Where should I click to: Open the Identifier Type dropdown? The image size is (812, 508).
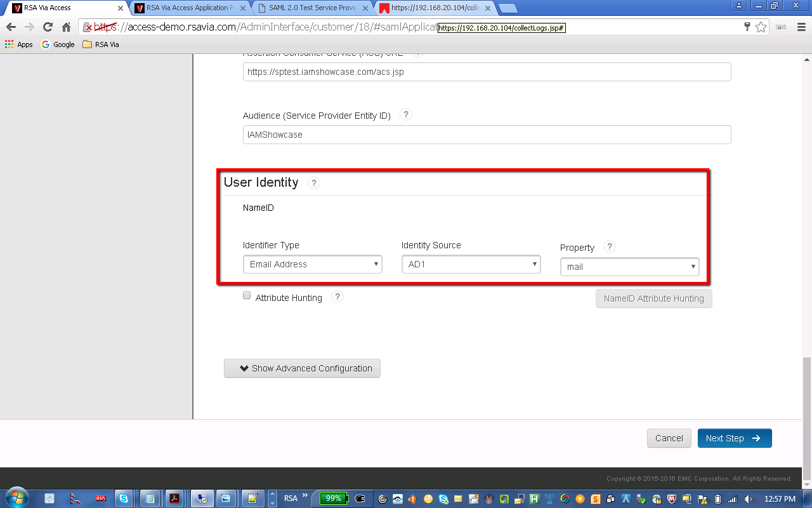click(312, 264)
